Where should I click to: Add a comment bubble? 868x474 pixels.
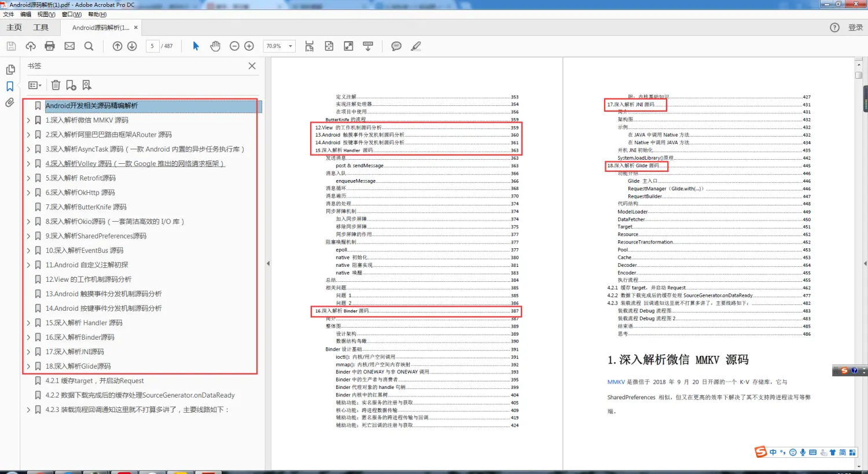pos(396,46)
